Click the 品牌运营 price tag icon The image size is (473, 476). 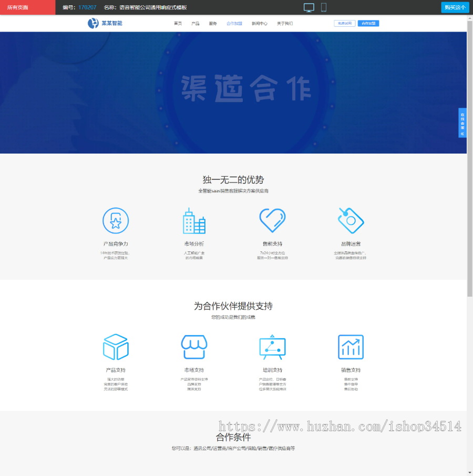tap(351, 219)
